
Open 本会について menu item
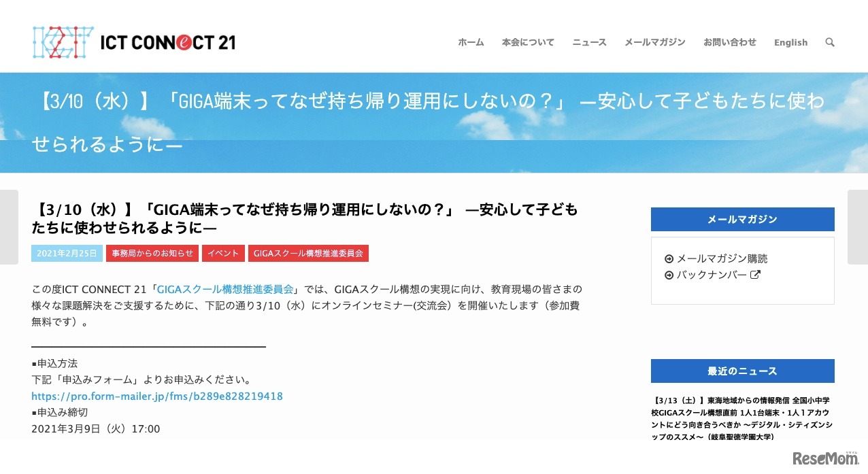tap(528, 42)
